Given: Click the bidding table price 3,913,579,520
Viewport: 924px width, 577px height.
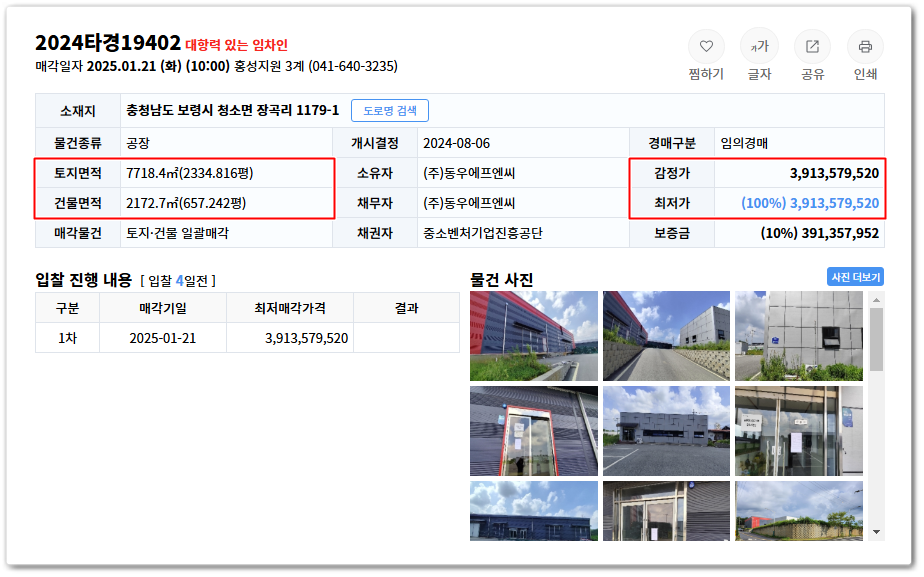Looking at the screenshot, I should click(306, 338).
